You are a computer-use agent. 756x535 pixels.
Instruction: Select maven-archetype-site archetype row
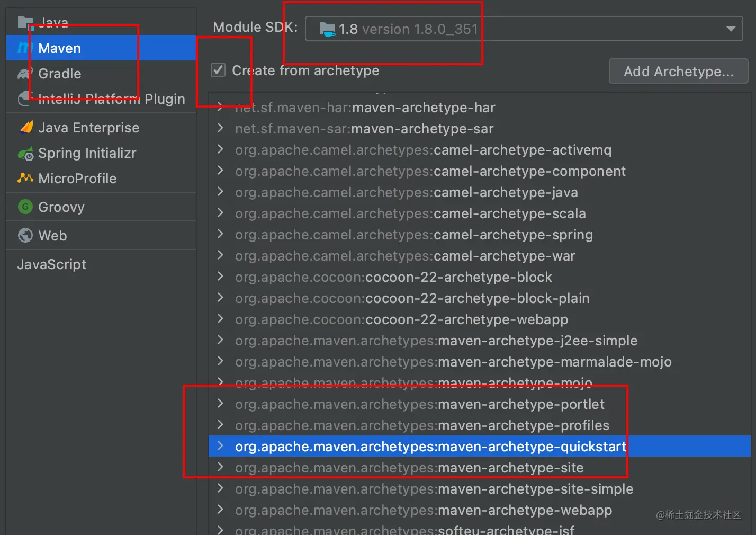click(480, 467)
